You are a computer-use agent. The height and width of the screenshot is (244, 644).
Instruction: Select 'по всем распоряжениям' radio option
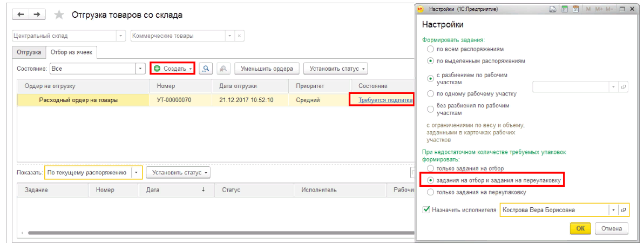pos(430,49)
